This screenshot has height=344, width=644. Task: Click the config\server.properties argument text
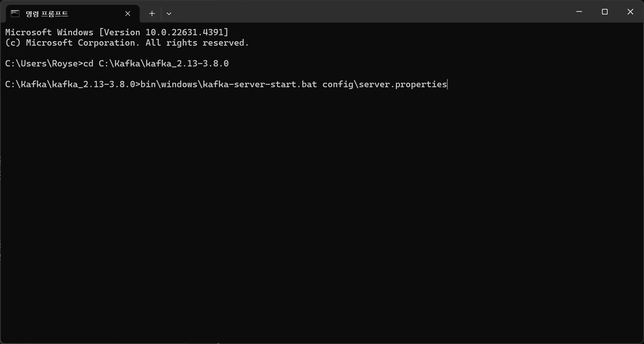[385, 84]
